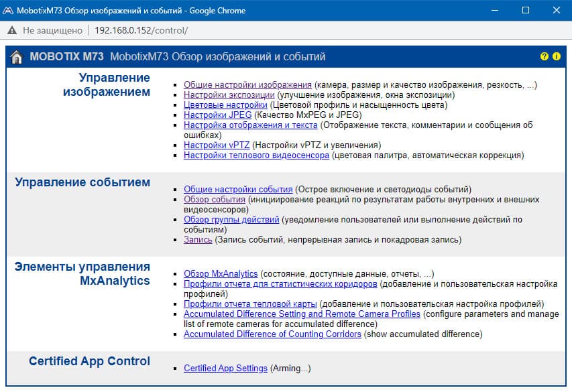This screenshot has height=392, width=572.
Task: Open Accumulated Difference Setting and Remote Camera Profiles
Action: [x=302, y=314]
